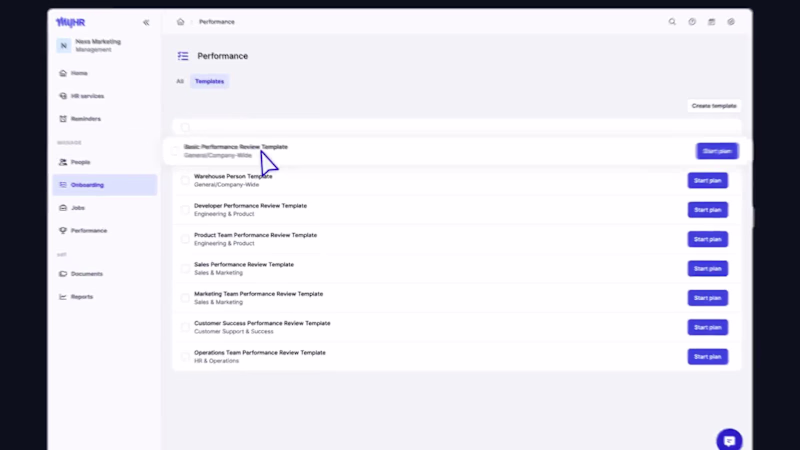Open search from the top bar

click(x=672, y=22)
